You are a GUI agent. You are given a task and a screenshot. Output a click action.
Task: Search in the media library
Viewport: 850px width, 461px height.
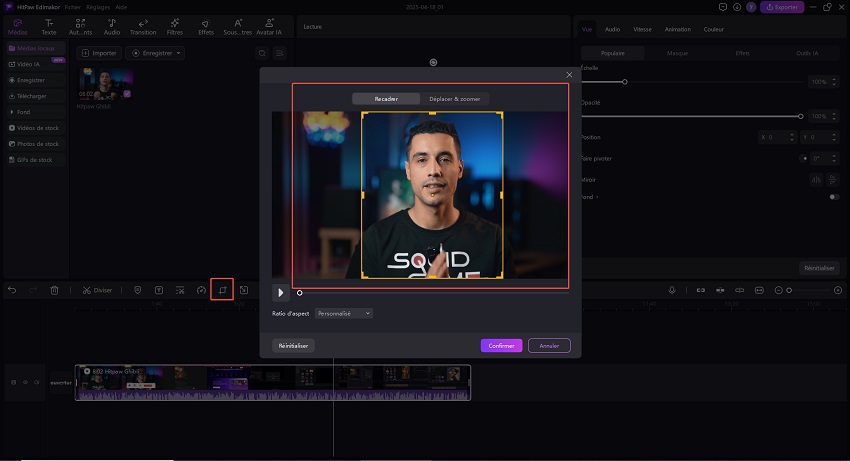point(262,53)
